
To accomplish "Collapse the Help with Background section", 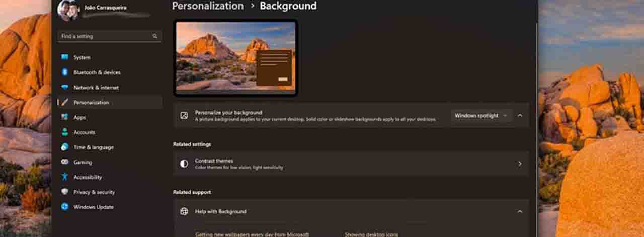I will click(520, 211).
